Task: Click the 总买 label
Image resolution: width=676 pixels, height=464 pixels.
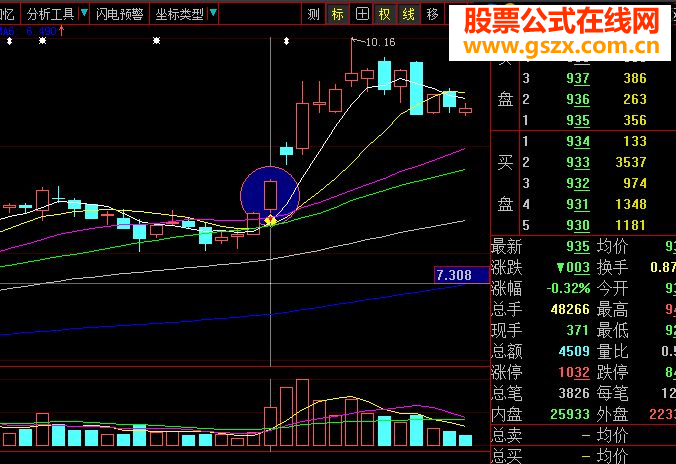Action: (507, 456)
